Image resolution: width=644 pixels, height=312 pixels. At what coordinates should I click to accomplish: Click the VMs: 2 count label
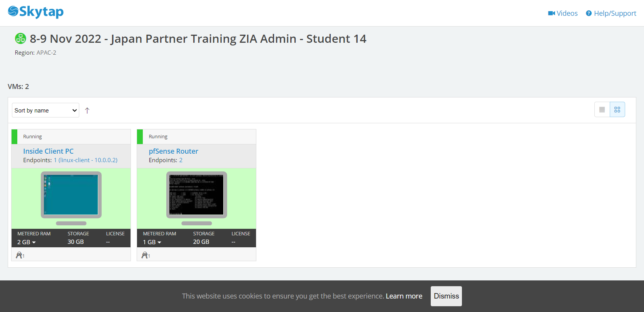click(18, 87)
